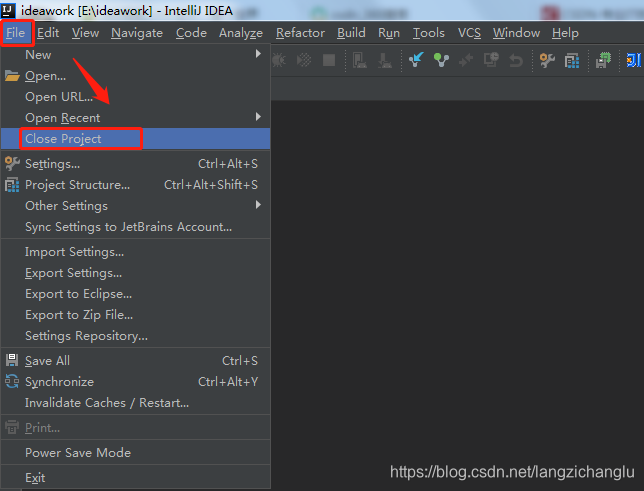Click the folder icon beside Open...

12,76
